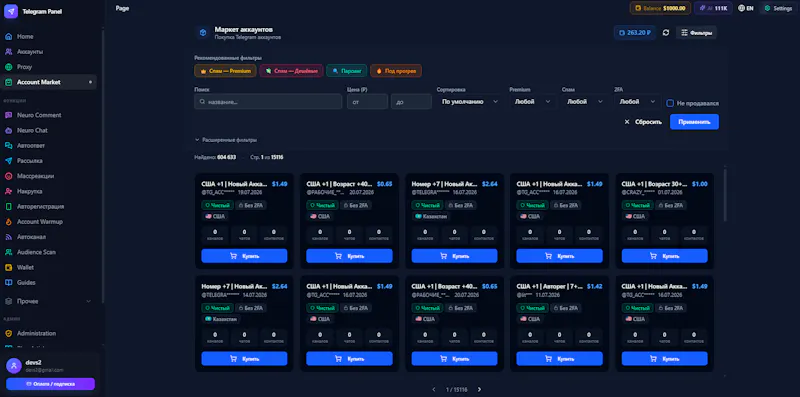Screen dimensions: 800x397
Task: Tick the Не продавался checkbox
Action: coord(670,103)
